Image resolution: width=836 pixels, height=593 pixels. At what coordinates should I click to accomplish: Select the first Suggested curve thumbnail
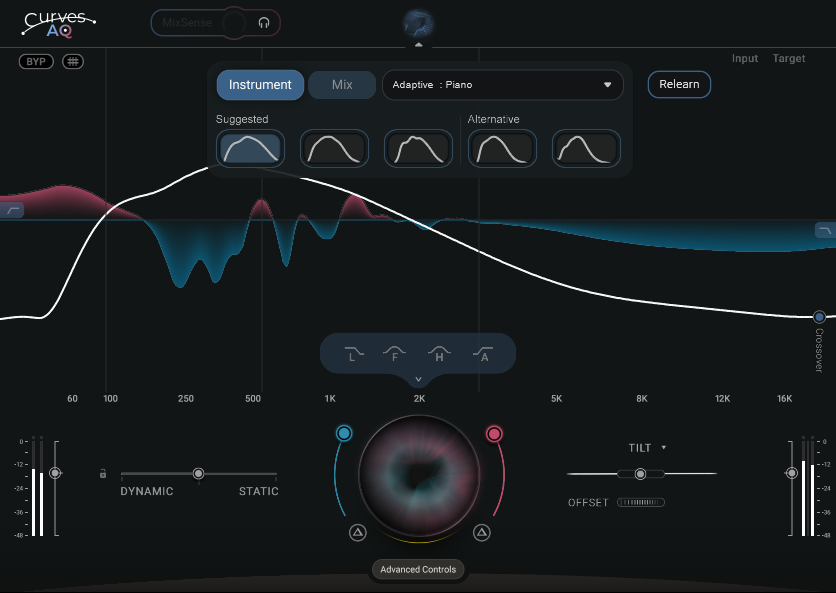(x=250, y=149)
